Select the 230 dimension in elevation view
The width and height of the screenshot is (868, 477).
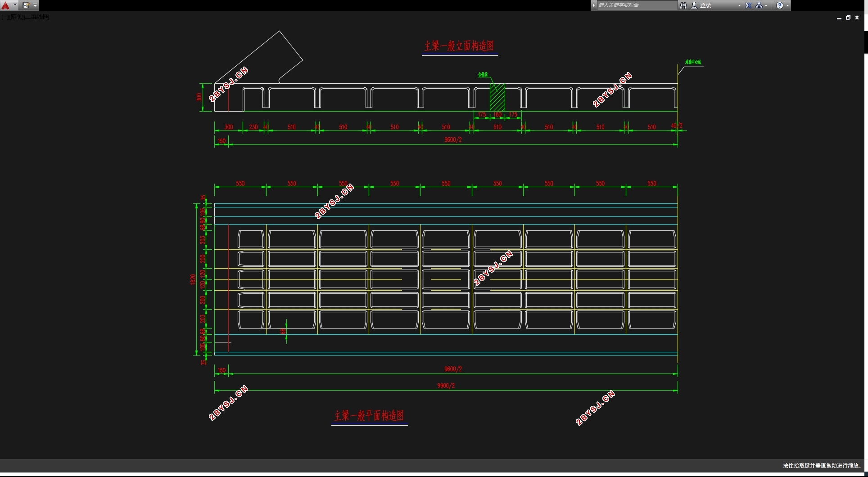pyautogui.click(x=253, y=127)
